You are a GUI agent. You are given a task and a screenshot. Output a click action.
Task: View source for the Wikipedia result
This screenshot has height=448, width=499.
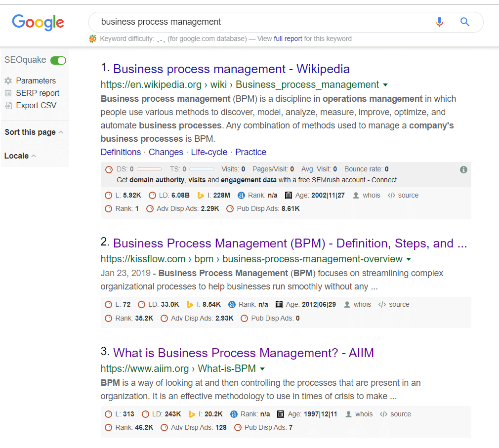click(408, 196)
